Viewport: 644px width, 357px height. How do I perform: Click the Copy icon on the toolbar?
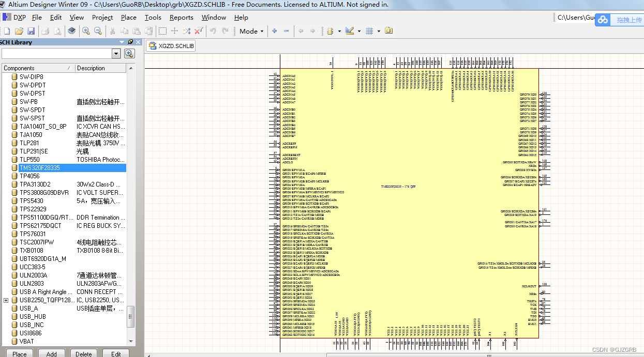coord(125,31)
